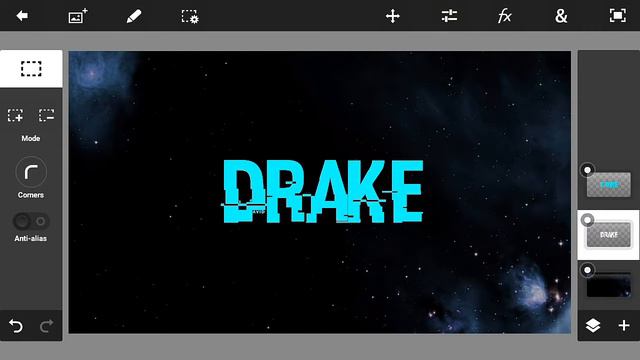Add a new layer with plus
Viewport: 640px width, 360px height.
[x=624, y=325]
